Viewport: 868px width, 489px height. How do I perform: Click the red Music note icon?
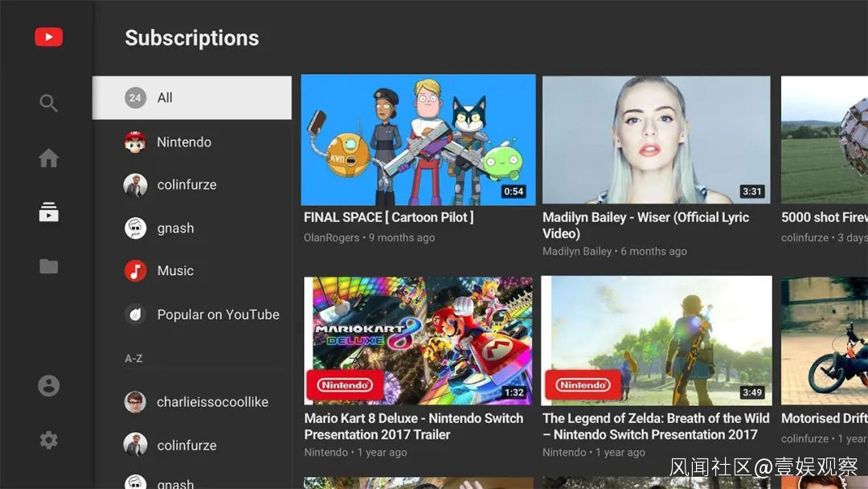(x=135, y=271)
